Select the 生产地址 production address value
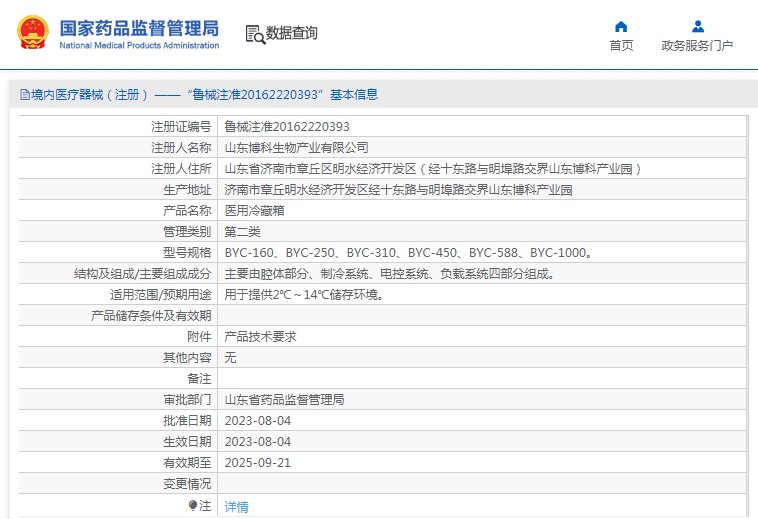The image size is (758, 519). [398, 190]
